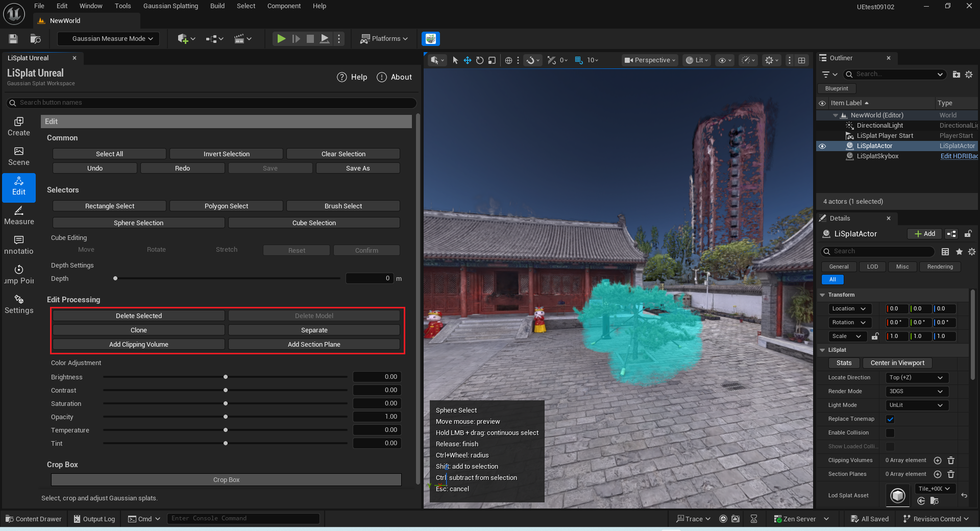The height and width of the screenshot is (531, 980).
Task: Click the world coordinate system globe icon
Action: coord(508,60)
